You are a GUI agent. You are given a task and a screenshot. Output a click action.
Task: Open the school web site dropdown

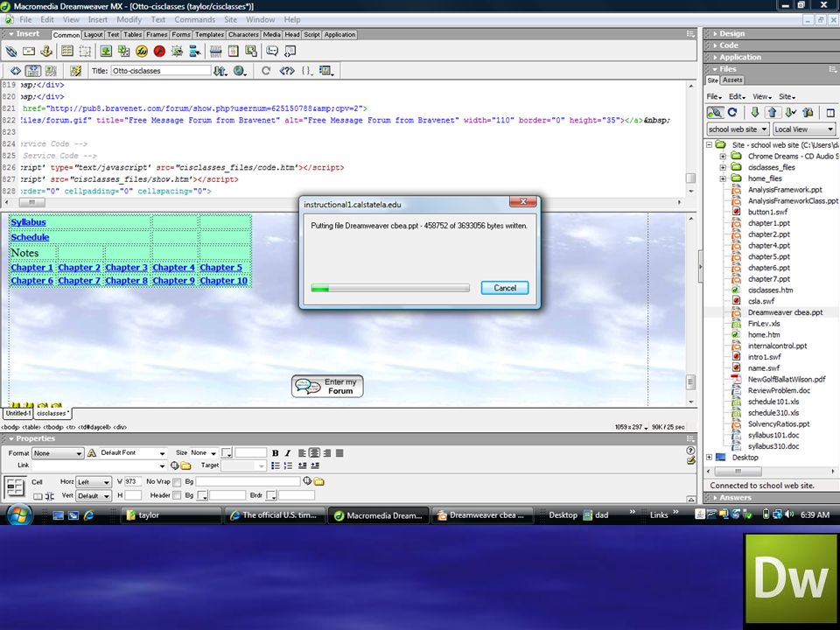(x=738, y=129)
